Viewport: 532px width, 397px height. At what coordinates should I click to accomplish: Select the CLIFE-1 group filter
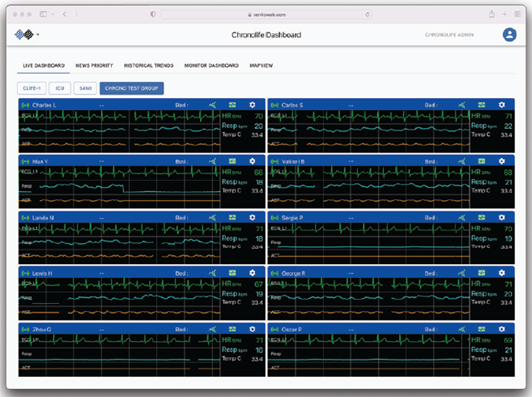[x=32, y=88]
